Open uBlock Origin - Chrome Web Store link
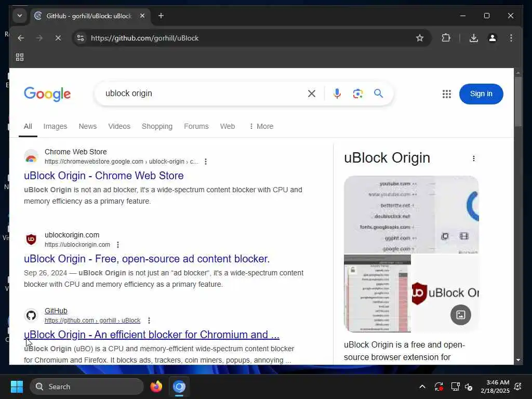This screenshot has width=532, height=399. (x=103, y=176)
